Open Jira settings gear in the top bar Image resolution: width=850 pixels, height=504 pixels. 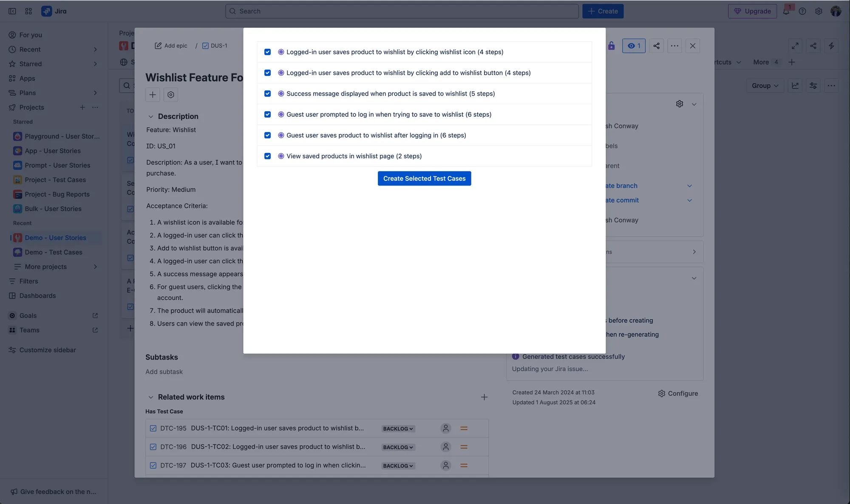(x=819, y=11)
